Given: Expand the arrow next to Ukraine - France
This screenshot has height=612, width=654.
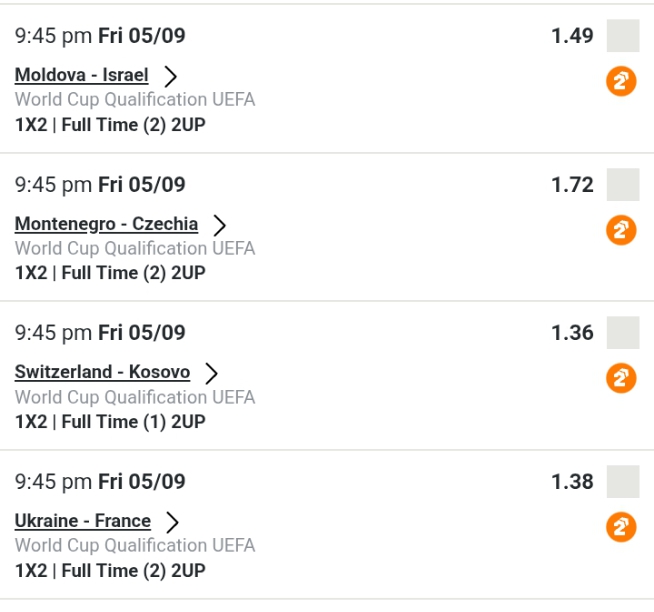Looking at the screenshot, I should [173, 521].
